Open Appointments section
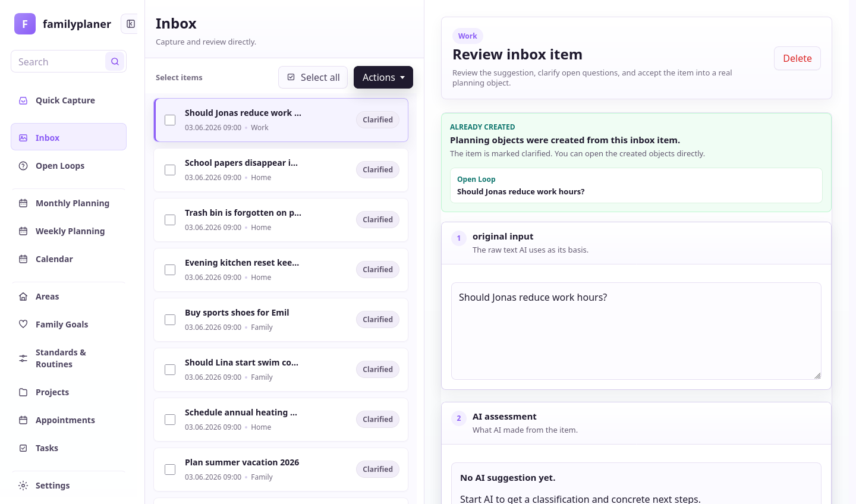 pos(68,420)
